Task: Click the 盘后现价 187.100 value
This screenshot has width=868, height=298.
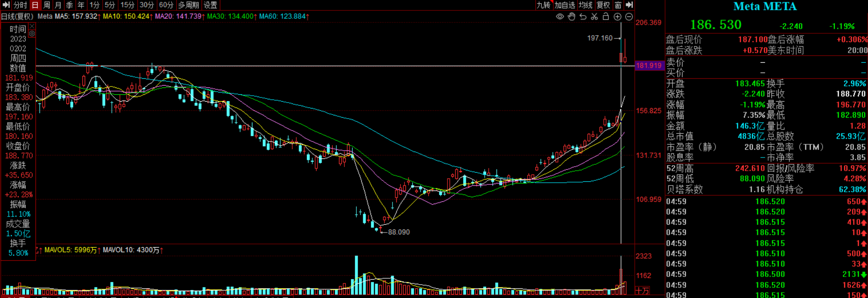Action: [753, 40]
